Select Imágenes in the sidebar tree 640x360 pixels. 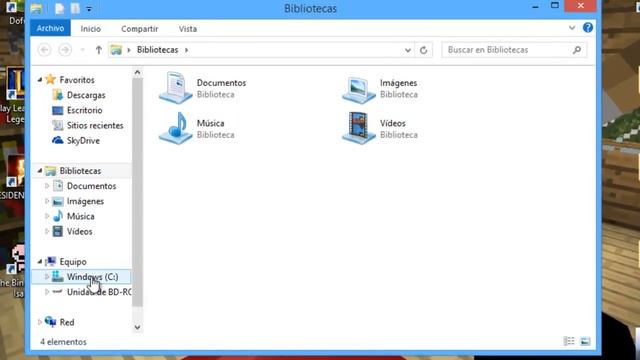coord(85,201)
